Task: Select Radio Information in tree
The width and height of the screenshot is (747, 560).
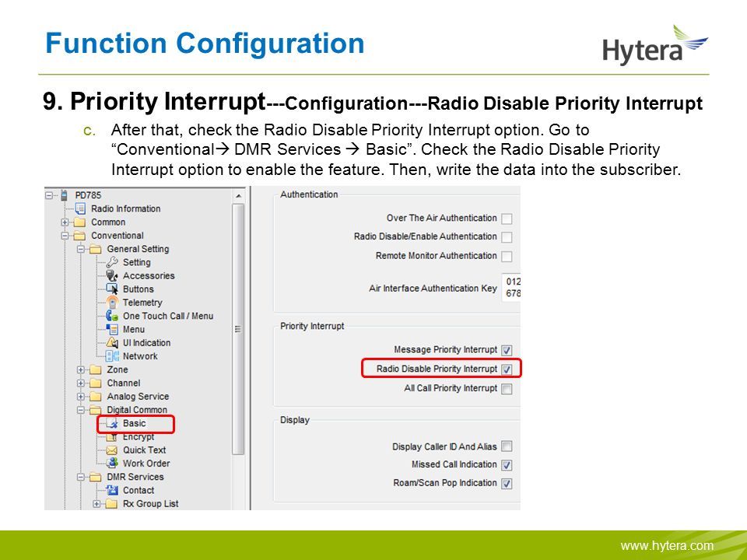Action: tap(126, 208)
